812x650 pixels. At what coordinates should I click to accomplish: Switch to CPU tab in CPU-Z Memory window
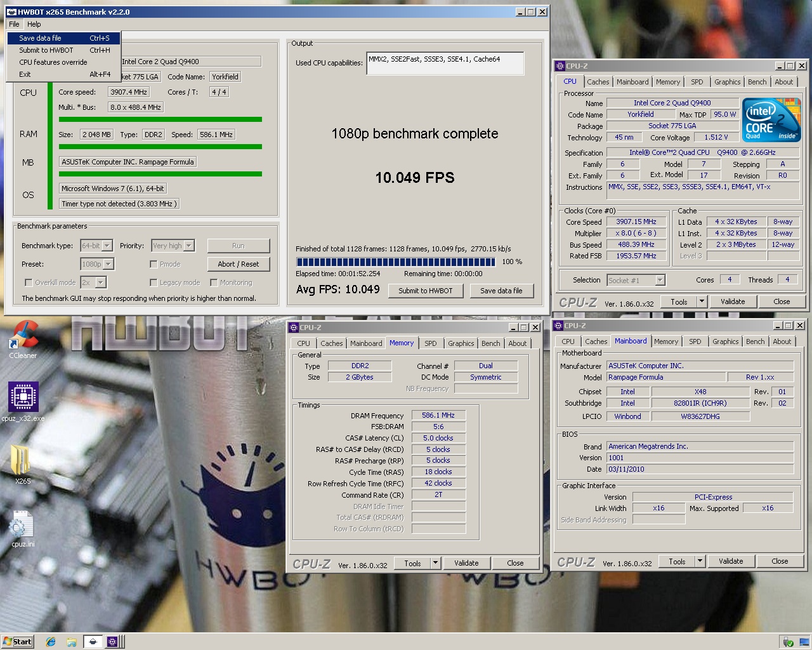click(x=304, y=343)
